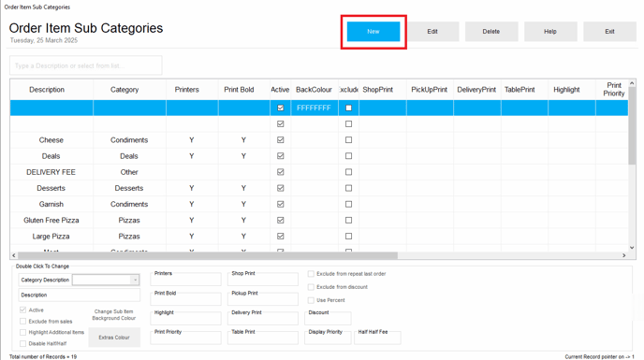Enable Exclude from repeat last order
The image size is (644, 360).
click(311, 273)
